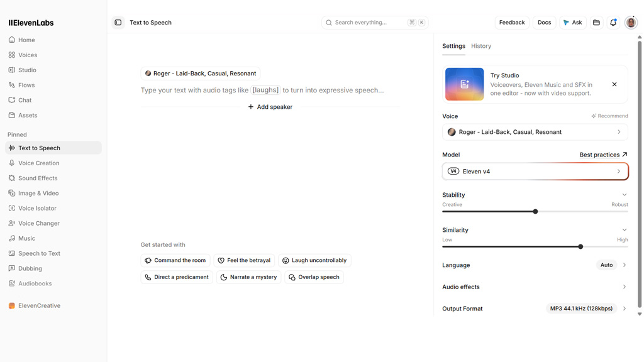
Task: Open Speech to Text in sidebar
Action: coord(53,253)
